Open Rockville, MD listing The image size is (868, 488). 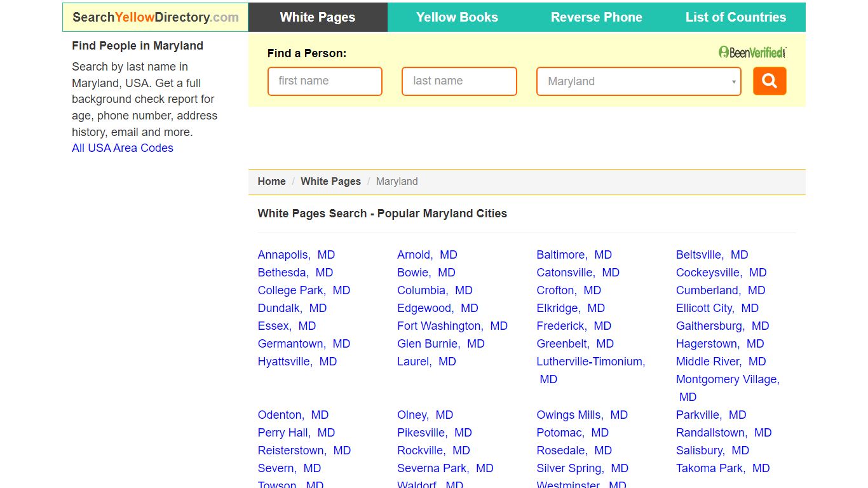coord(433,451)
